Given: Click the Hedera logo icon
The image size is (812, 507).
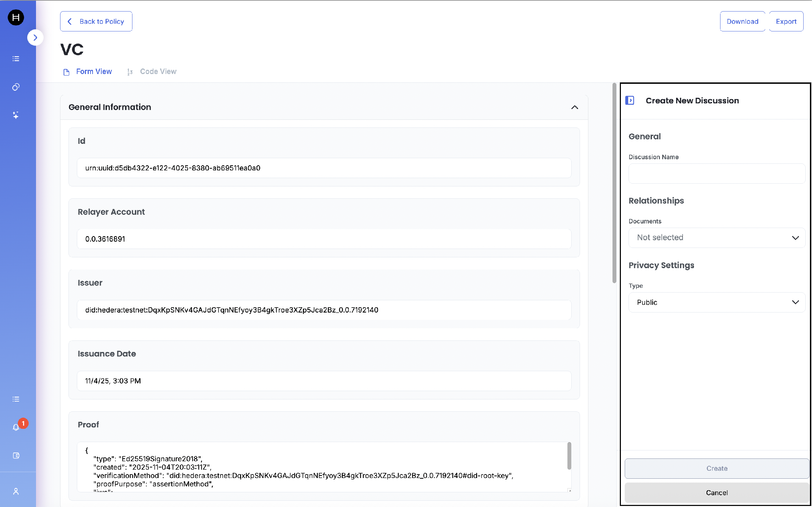Looking at the screenshot, I should coord(16,17).
